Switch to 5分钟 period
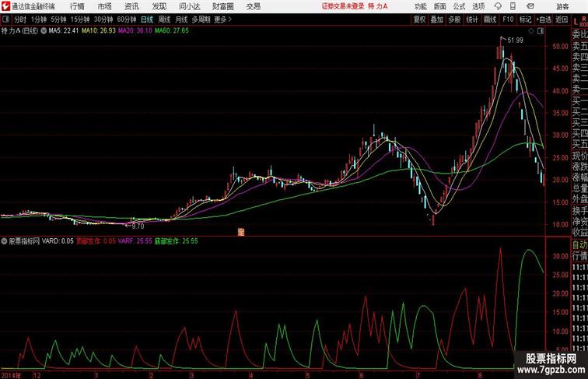588x379 pixels. (58, 19)
